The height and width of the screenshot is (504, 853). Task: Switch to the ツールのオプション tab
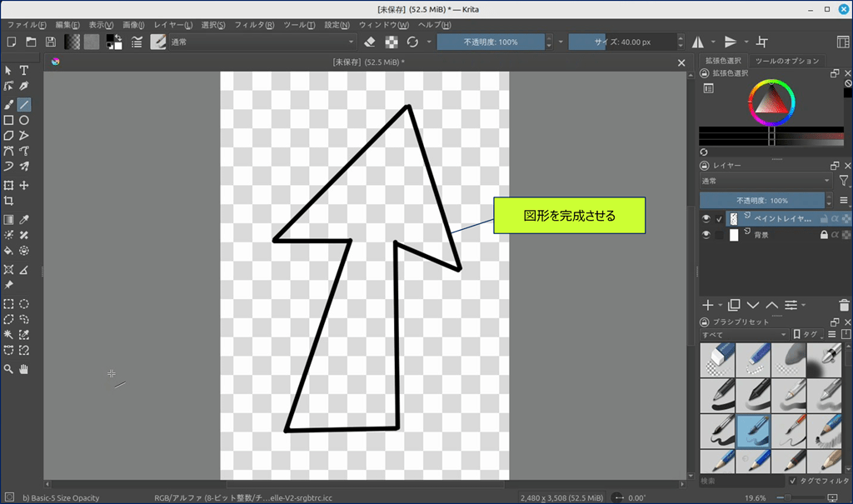coord(787,61)
